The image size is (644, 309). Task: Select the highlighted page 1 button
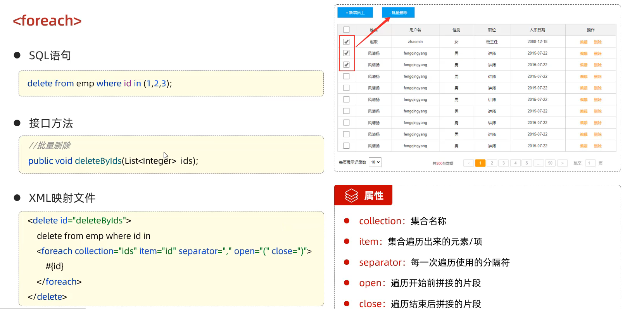point(480,163)
